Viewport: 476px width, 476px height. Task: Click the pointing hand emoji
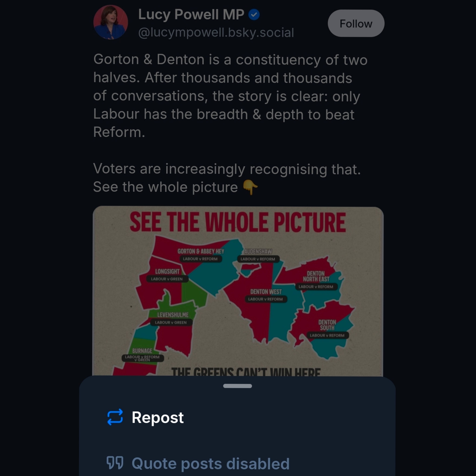coord(250,187)
